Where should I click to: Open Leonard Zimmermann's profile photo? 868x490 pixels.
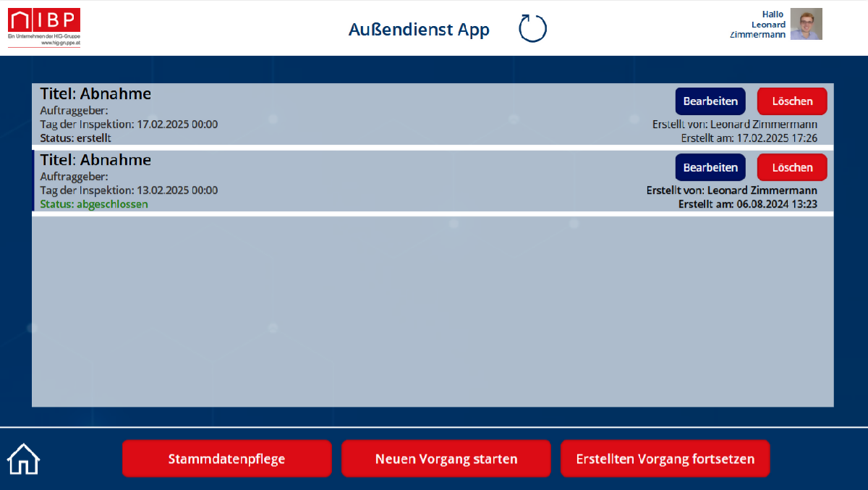coord(806,24)
